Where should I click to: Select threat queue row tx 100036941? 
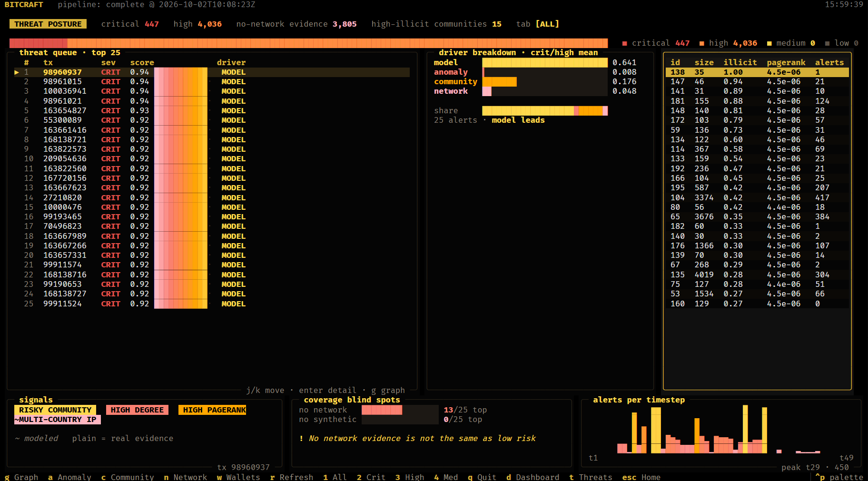212,91
